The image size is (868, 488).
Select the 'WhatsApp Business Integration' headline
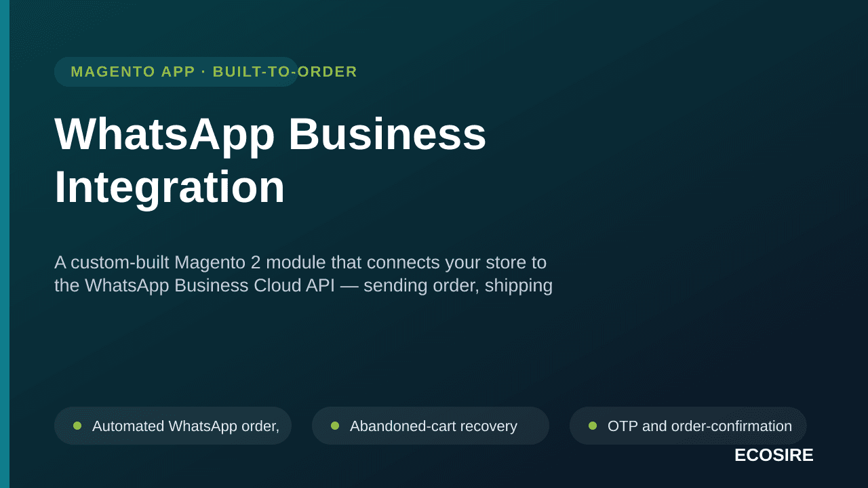271,160
